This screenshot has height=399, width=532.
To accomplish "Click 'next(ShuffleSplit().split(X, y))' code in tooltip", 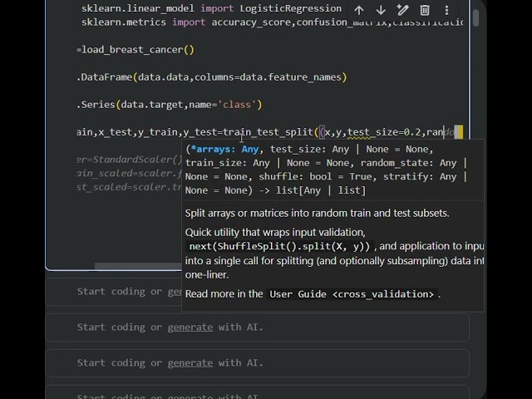I will [x=279, y=246].
